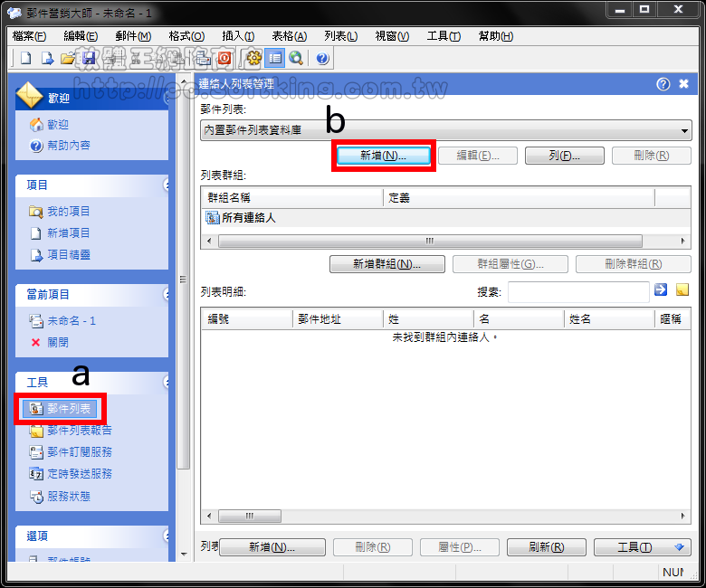Click the globe preview toolbar icon
Viewport: 706px width, 588px height.
tap(295, 59)
